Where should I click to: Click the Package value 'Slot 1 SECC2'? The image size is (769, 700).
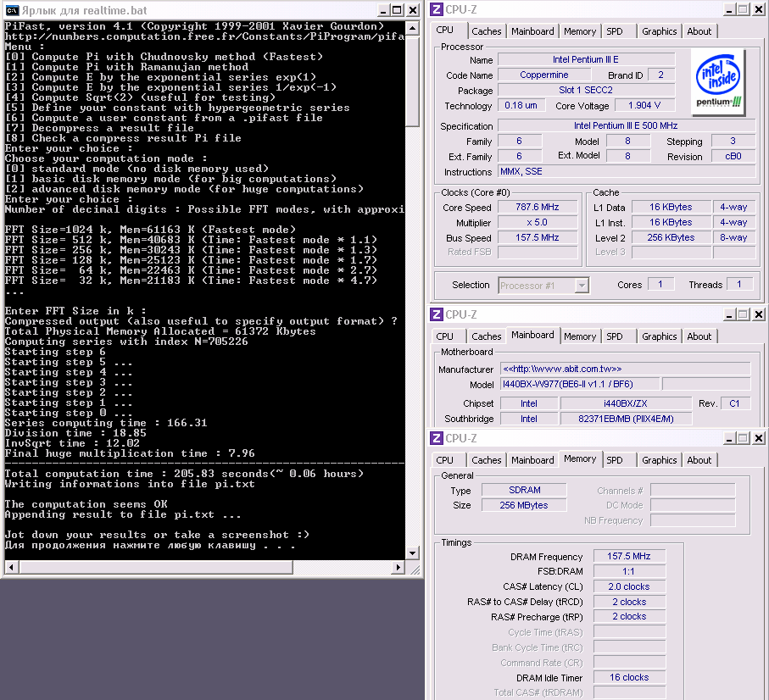tap(586, 90)
